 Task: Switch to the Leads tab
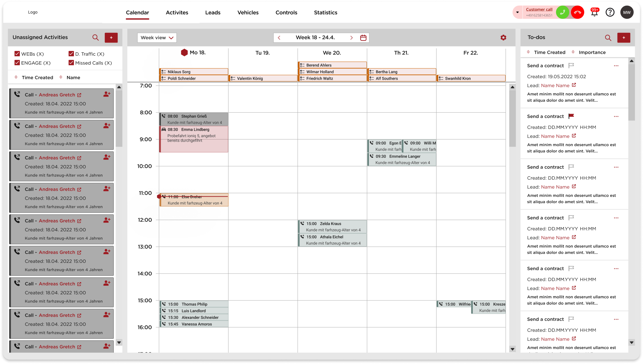point(213,13)
